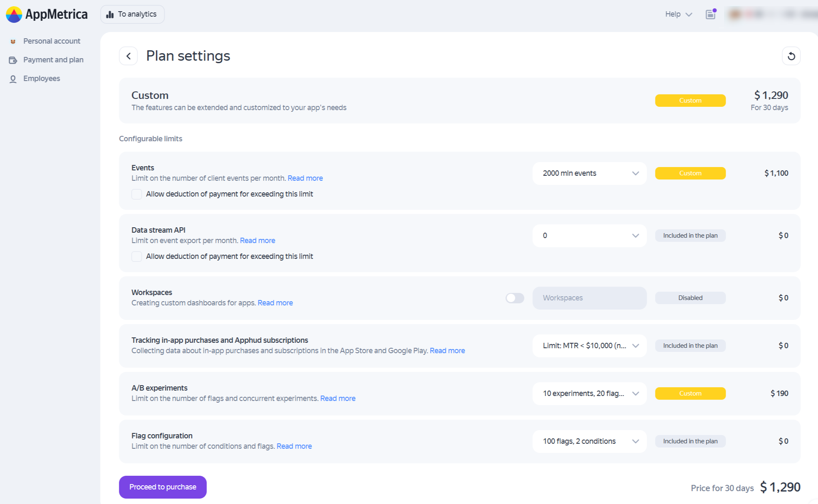The width and height of the screenshot is (818, 504).
Task: Go to Payment and plan section
Action: (x=53, y=60)
